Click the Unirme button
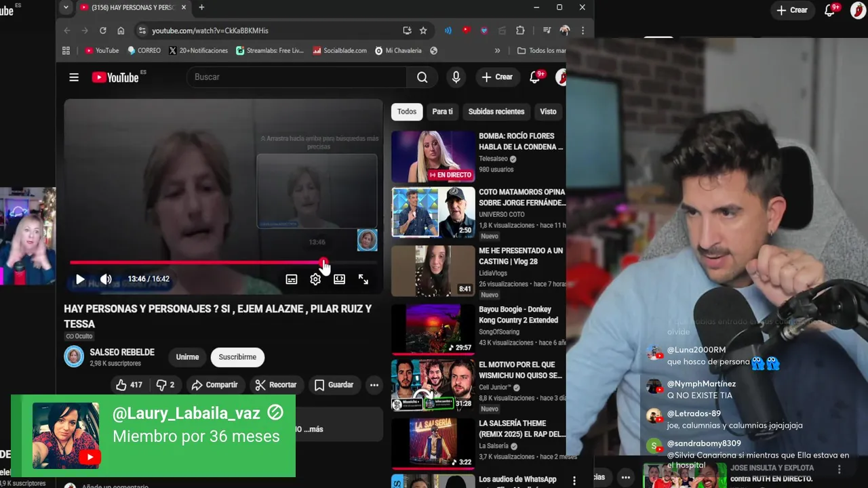The width and height of the screenshot is (868, 488). point(188,357)
